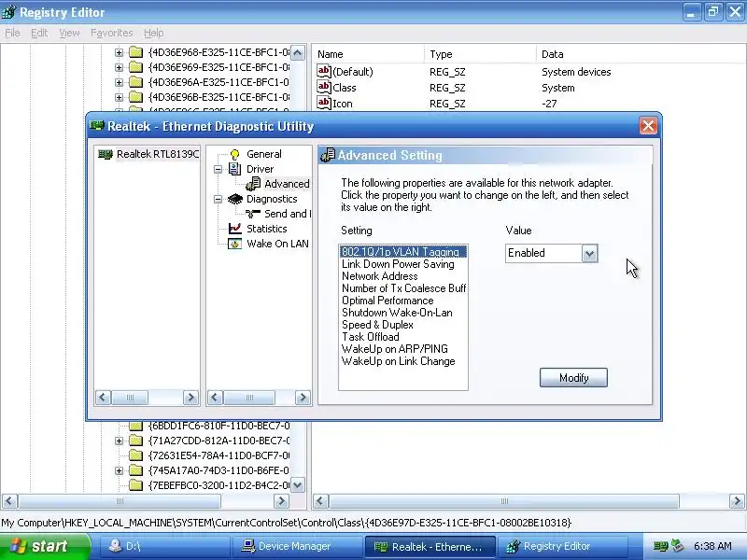Viewport: 747px width, 560px height.
Task: Click the registry tree scroll down arrow
Action: click(x=298, y=485)
